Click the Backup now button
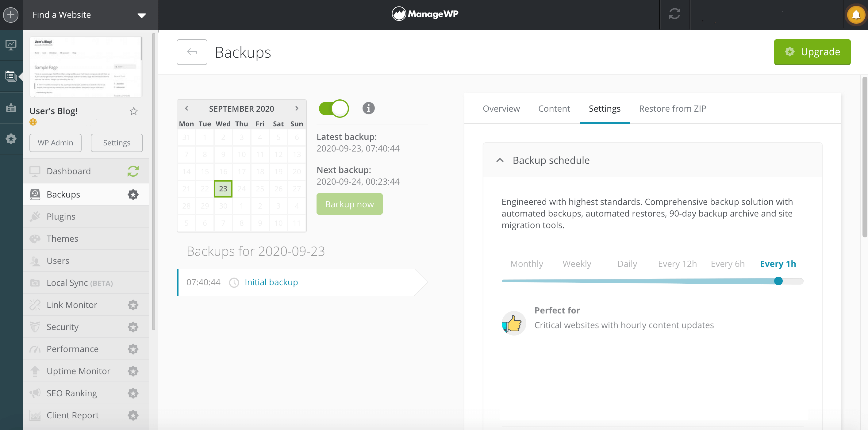The height and width of the screenshot is (430, 868). click(x=349, y=204)
